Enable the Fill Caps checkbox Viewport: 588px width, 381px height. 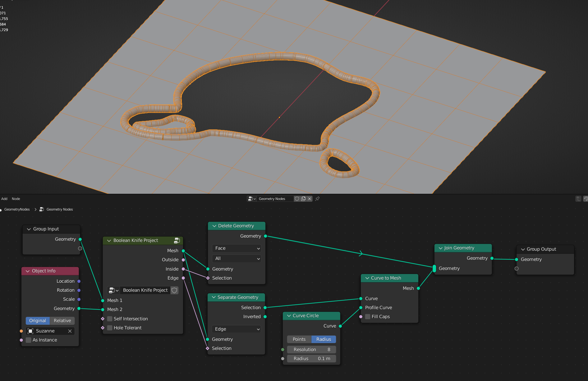[368, 317]
